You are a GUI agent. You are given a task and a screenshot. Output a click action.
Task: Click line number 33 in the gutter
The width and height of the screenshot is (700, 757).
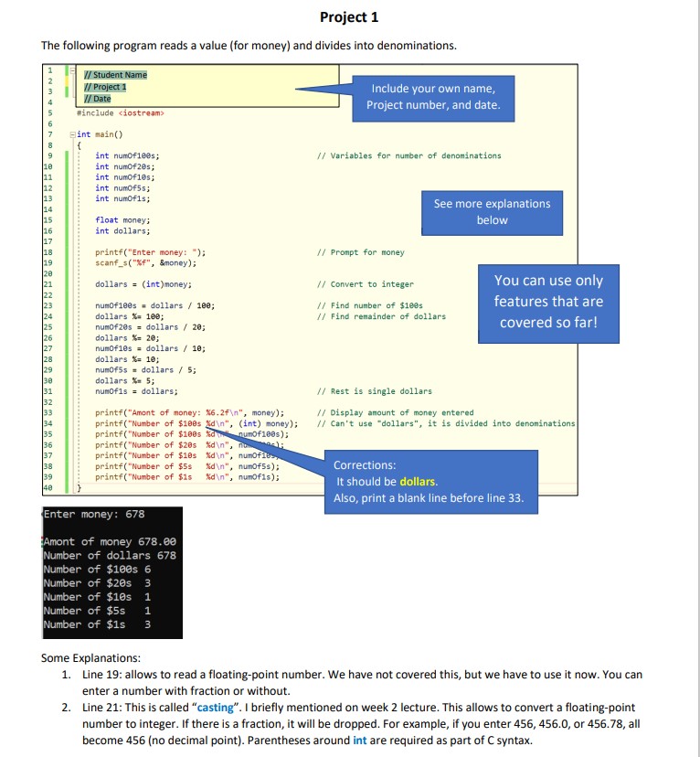click(x=48, y=412)
